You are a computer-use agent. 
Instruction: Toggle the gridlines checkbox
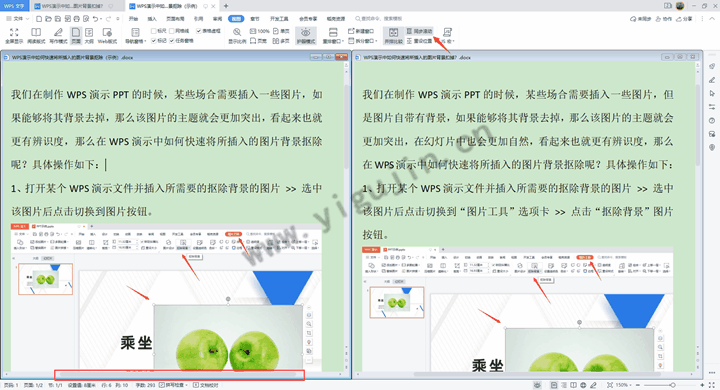[179, 31]
